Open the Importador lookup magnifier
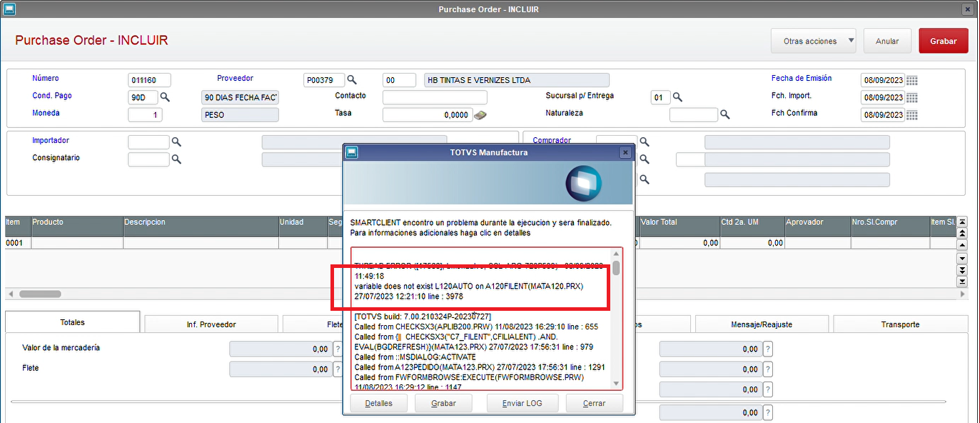This screenshot has width=980, height=423. pyautogui.click(x=176, y=141)
